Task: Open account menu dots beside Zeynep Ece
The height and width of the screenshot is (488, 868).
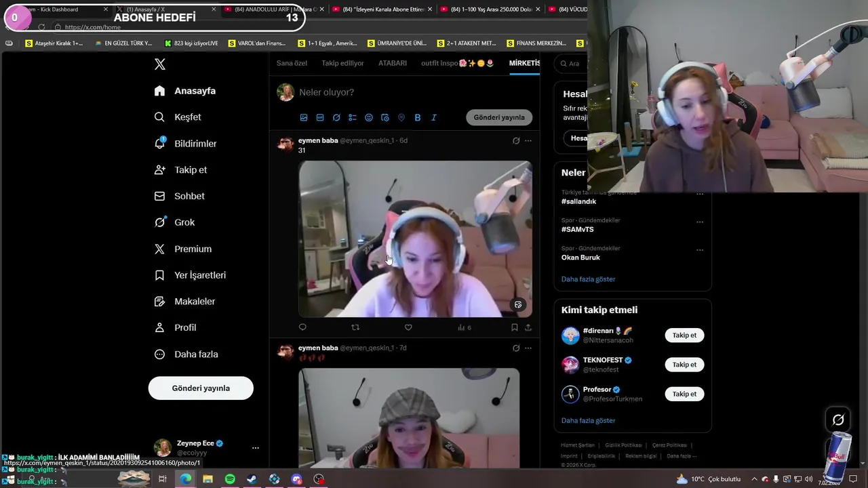Action: coord(256,448)
